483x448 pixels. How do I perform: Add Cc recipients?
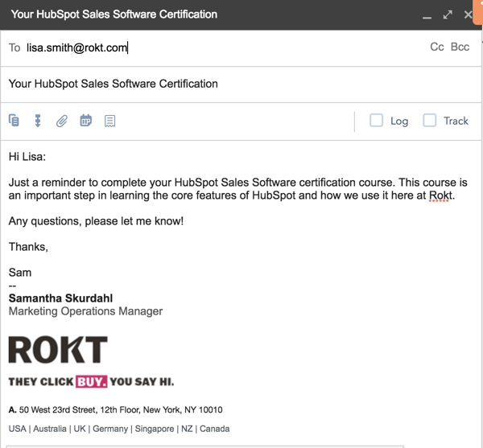point(437,47)
